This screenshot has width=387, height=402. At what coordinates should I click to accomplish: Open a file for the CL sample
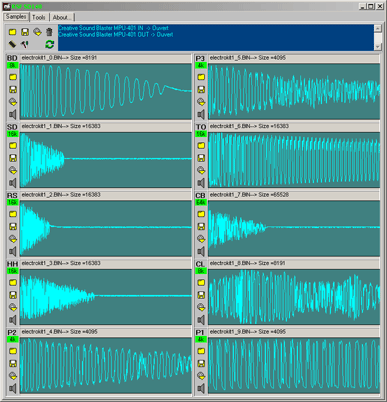201,283
